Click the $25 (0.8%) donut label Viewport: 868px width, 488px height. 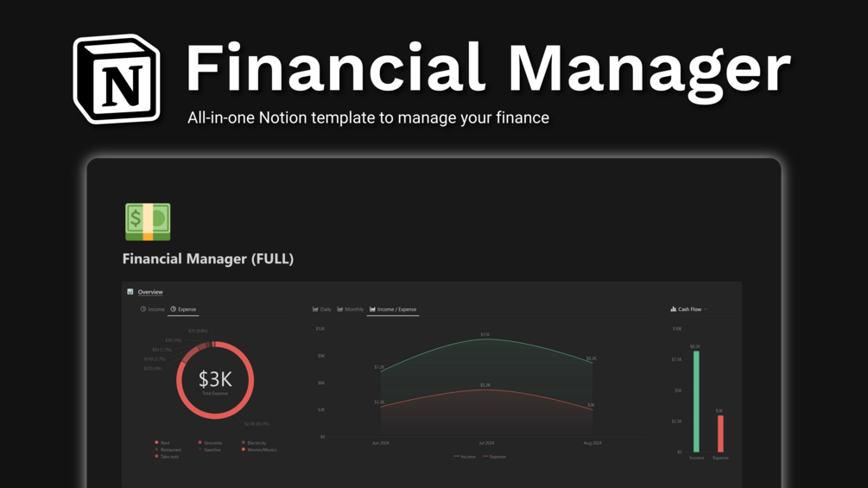(x=198, y=331)
